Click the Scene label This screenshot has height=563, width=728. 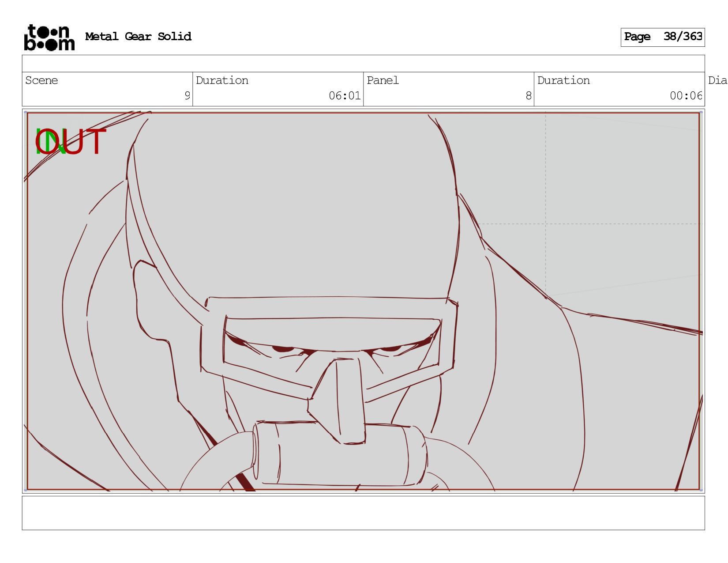[x=41, y=80]
